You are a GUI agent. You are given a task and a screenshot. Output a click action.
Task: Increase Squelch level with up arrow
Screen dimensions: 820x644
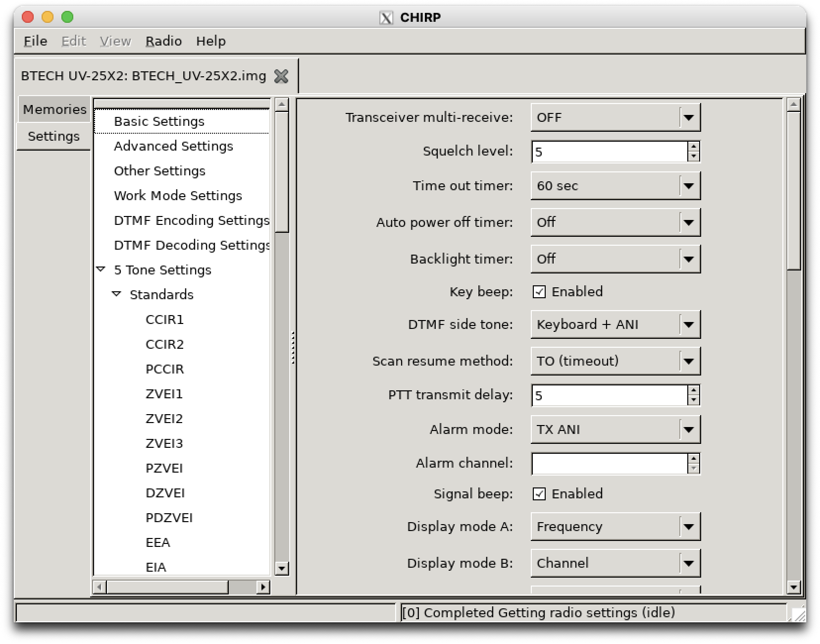[x=694, y=147]
